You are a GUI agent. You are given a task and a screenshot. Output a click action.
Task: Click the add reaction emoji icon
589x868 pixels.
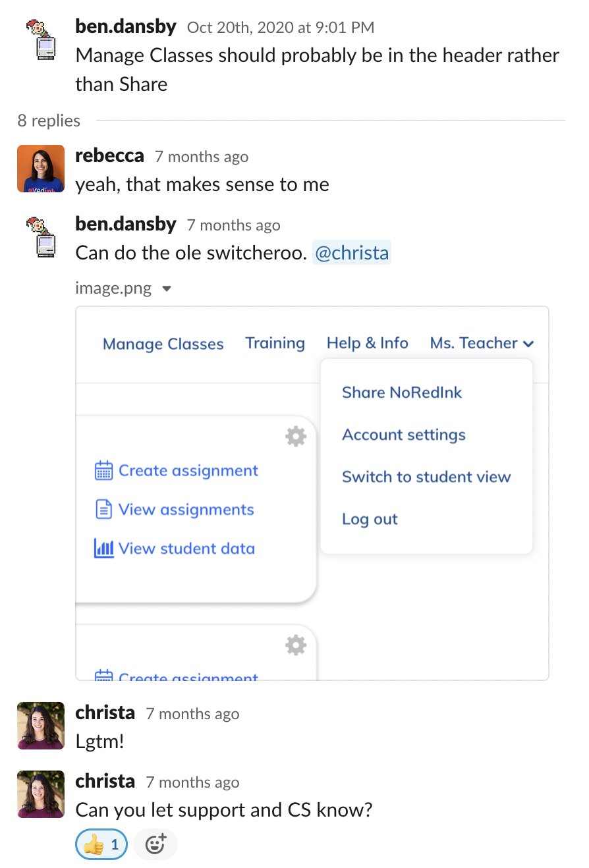155,844
